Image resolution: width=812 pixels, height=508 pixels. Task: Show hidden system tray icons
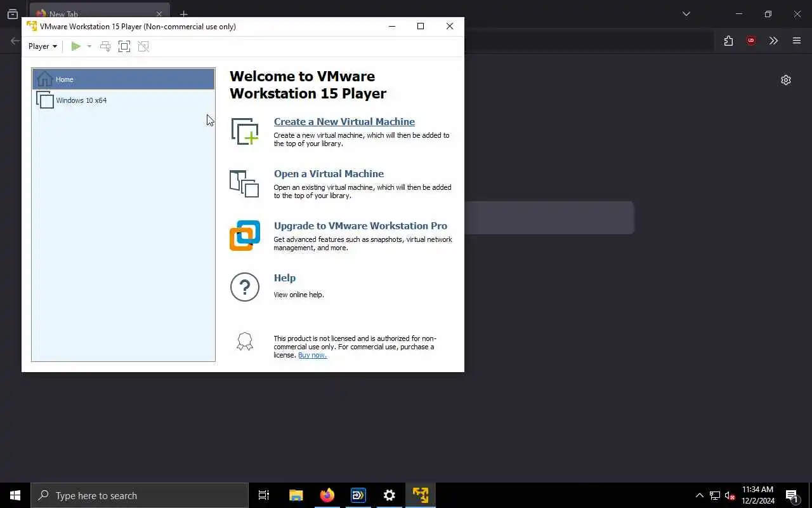coord(700,495)
